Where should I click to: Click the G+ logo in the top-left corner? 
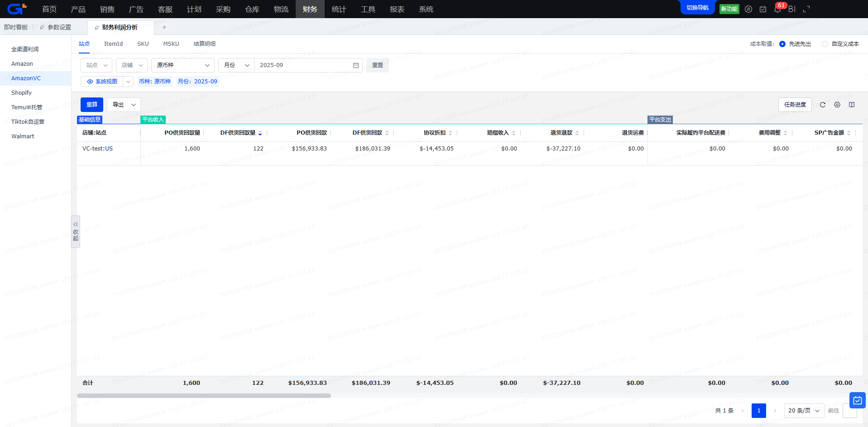(17, 9)
